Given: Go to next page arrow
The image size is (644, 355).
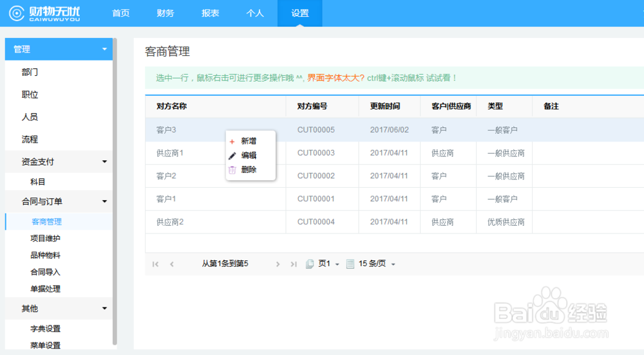Looking at the screenshot, I should (278, 264).
